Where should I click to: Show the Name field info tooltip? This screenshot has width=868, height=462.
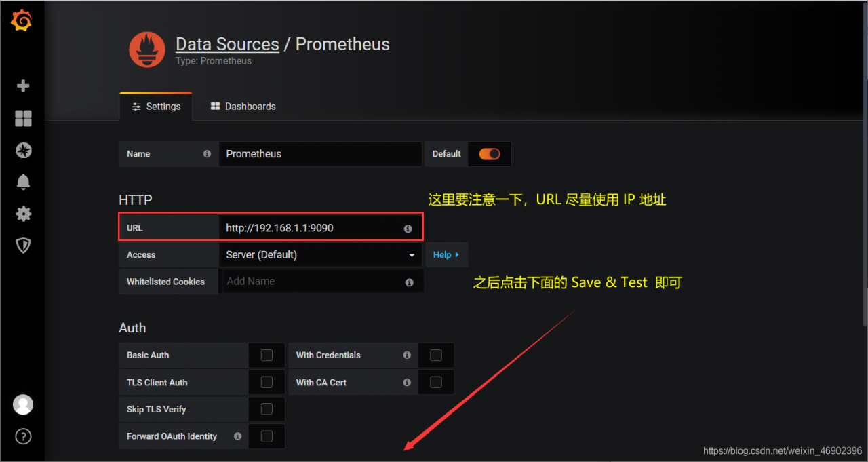(x=207, y=154)
